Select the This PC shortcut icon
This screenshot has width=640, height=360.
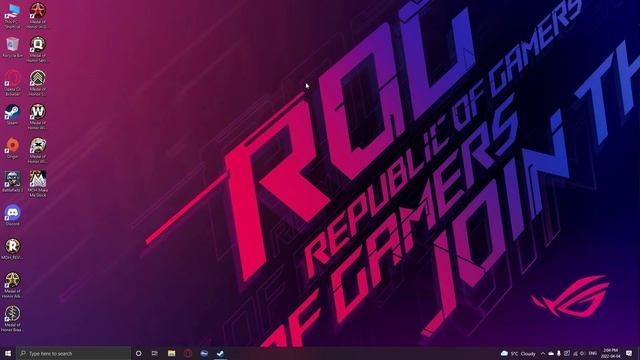click(12, 16)
